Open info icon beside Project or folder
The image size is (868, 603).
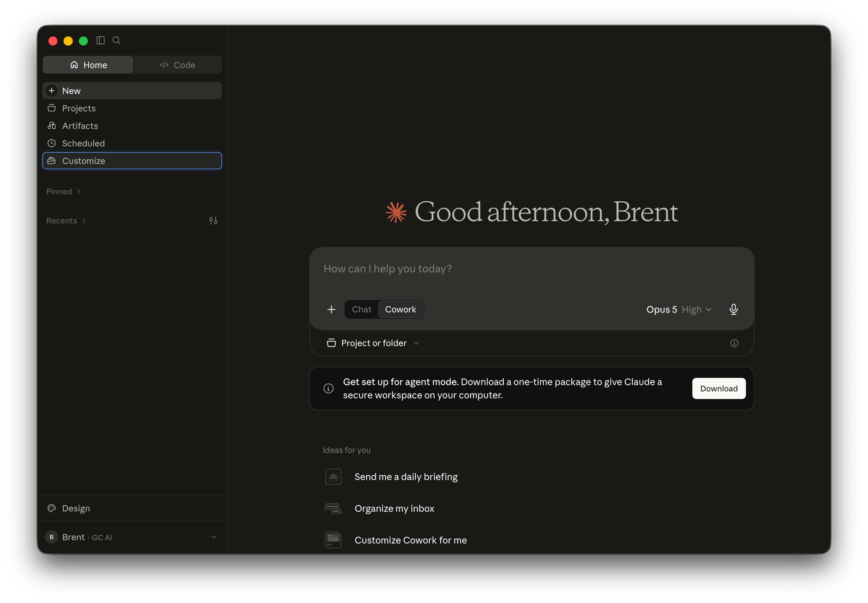point(734,343)
